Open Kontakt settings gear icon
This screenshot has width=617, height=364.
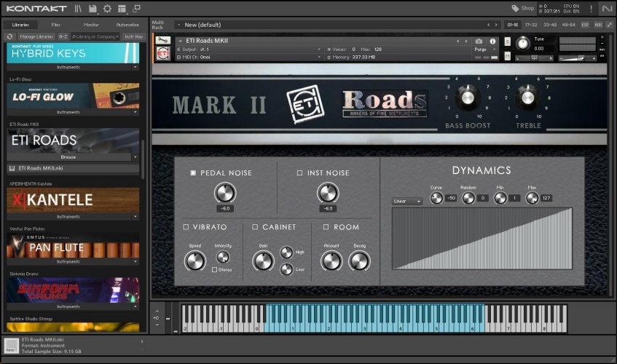[x=107, y=9]
